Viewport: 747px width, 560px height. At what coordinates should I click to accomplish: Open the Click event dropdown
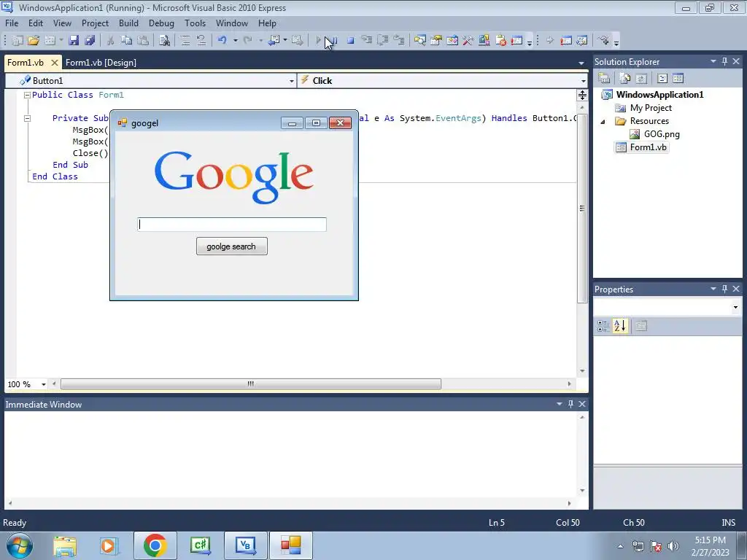click(x=583, y=81)
